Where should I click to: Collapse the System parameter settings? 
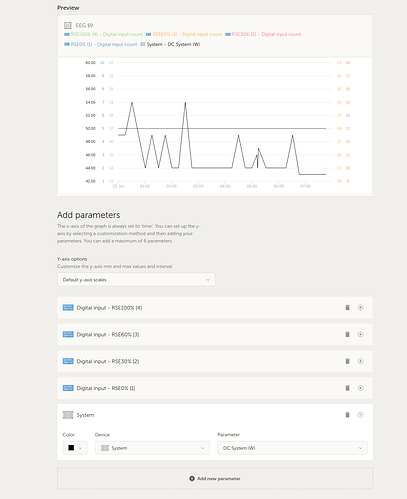[360, 415]
